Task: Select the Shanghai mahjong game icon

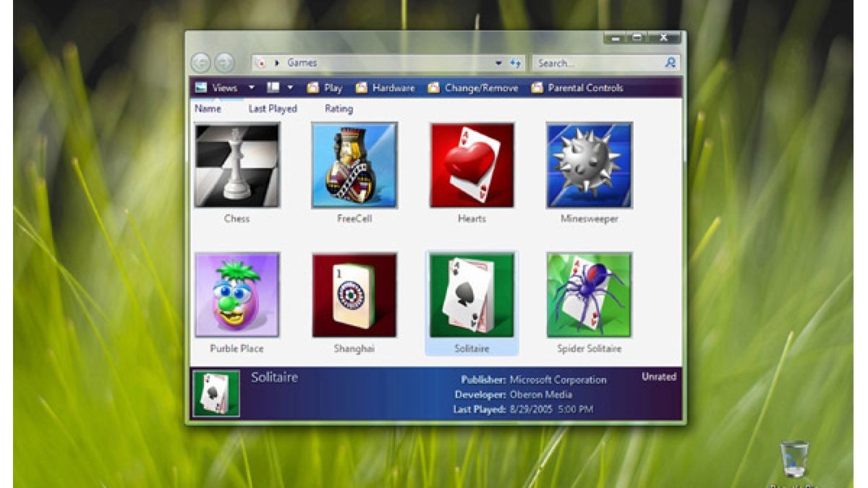Action: pyautogui.click(x=354, y=295)
